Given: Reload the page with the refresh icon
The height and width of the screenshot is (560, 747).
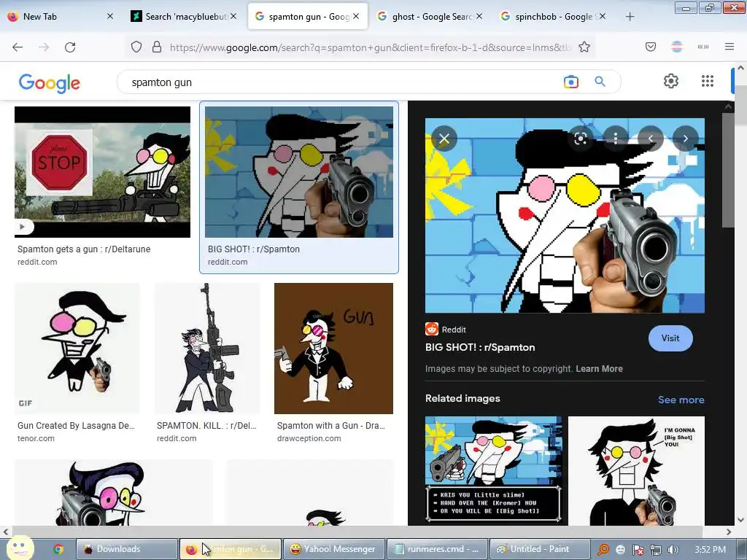Looking at the screenshot, I should [x=70, y=47].
